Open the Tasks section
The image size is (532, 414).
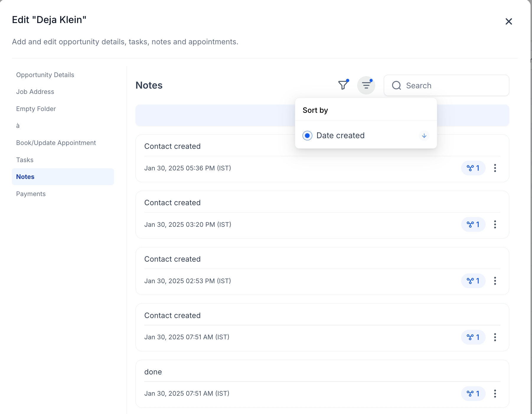(25, 160)
